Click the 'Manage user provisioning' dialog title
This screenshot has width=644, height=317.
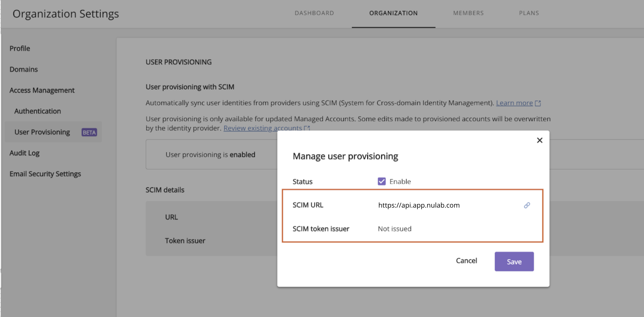[x=345, y=156]
